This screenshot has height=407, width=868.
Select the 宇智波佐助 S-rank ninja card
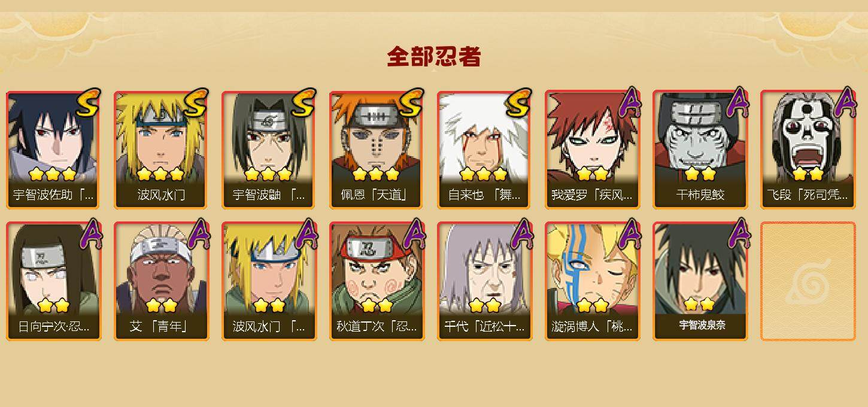click(x=53, y=150)
